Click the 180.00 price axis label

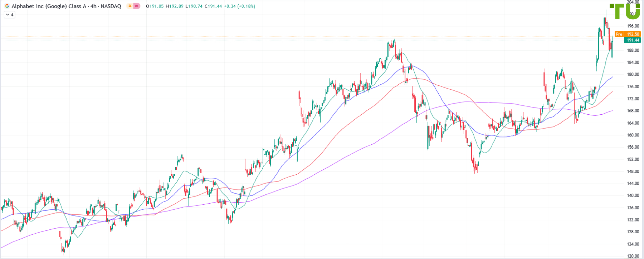[x=633, y=75]
